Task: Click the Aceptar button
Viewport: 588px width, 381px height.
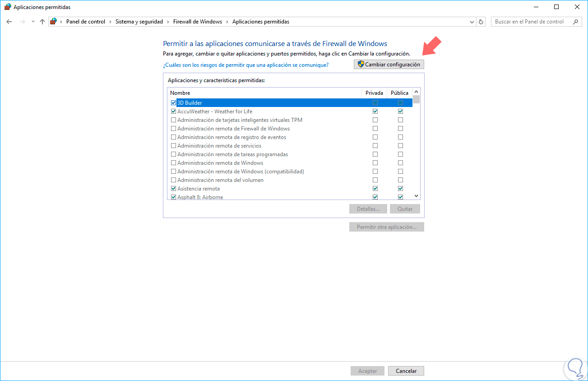Action: pyautogui.click(x=367, y=371)
